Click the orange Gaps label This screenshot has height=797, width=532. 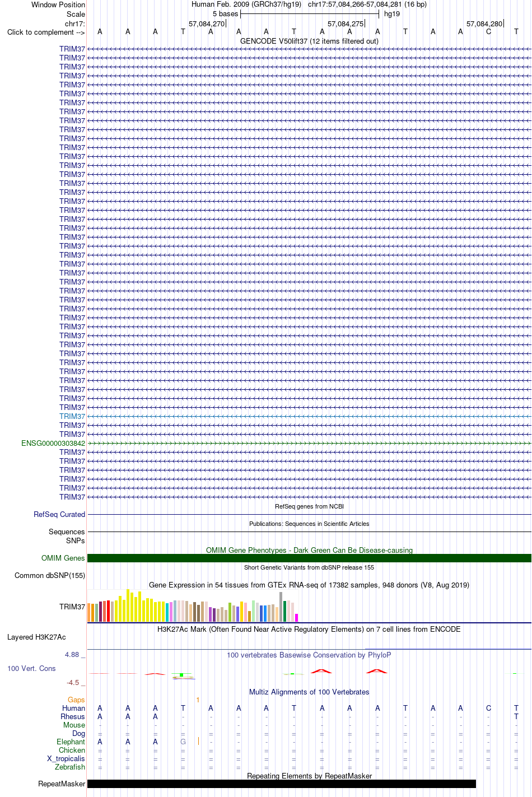tap(76, 700)
